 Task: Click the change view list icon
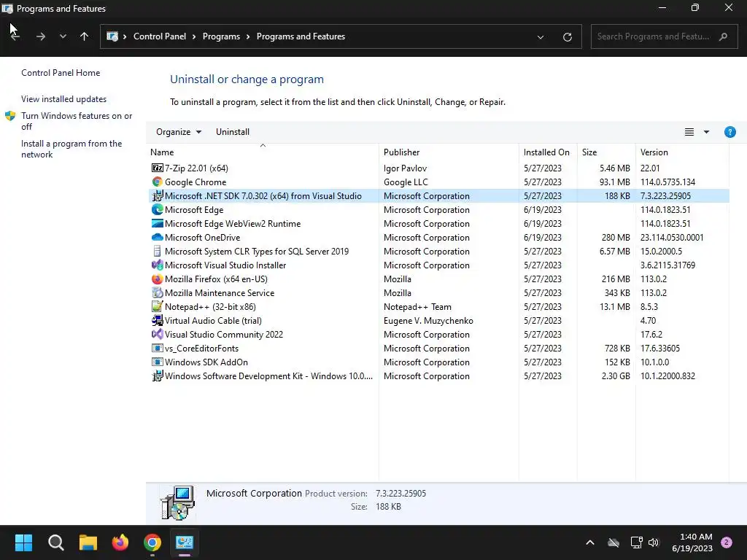pyautogui.click(x=689, y=132)
